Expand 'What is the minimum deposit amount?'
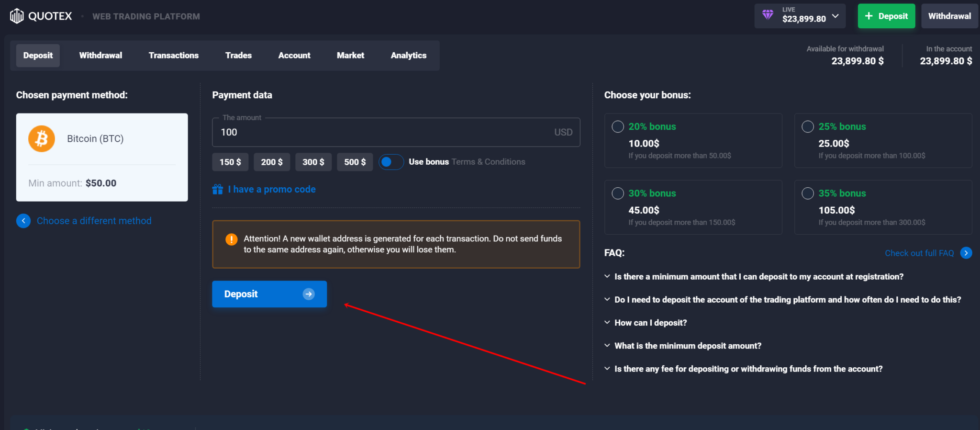Screen dimensions: 980x430 (x=687, y=346)
